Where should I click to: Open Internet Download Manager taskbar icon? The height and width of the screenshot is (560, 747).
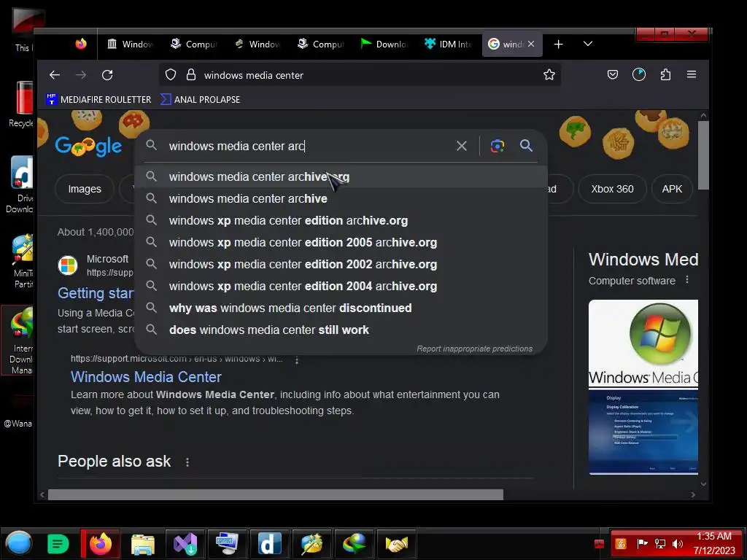tap(354, 544)
